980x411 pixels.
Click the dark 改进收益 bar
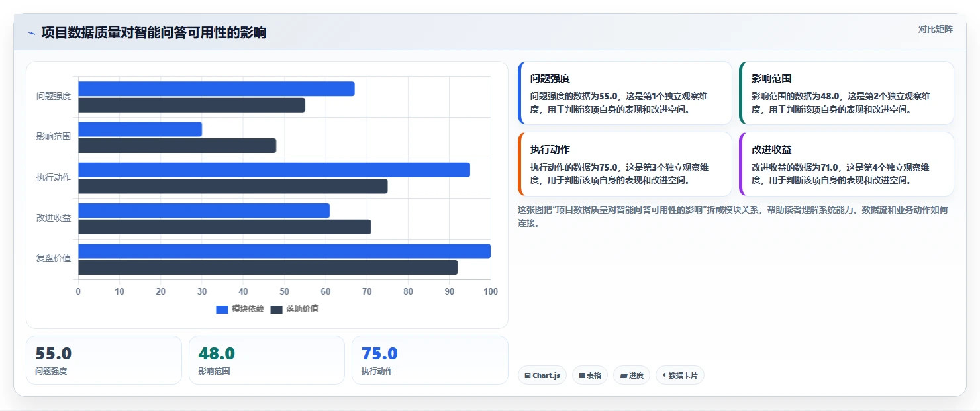tap(225, 227)
